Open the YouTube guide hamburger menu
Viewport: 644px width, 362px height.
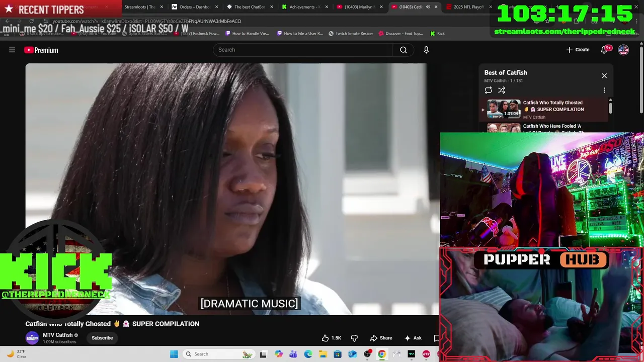[12, 50]
